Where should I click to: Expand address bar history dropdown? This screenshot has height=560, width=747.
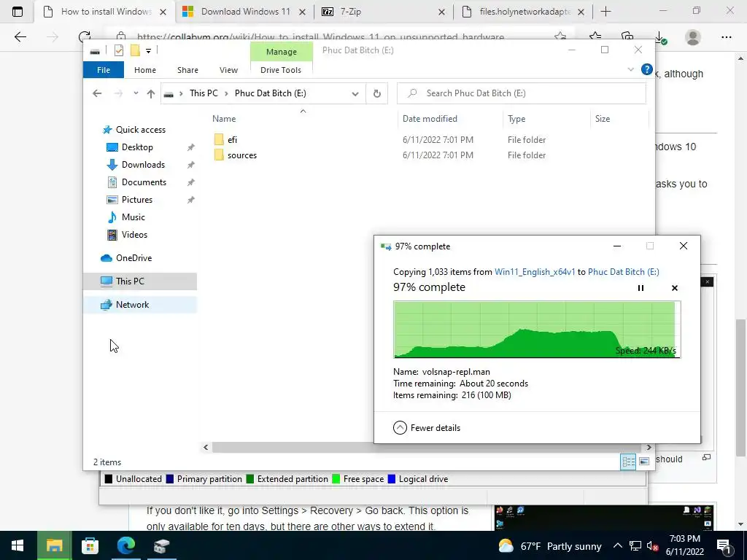coord(355,94)
